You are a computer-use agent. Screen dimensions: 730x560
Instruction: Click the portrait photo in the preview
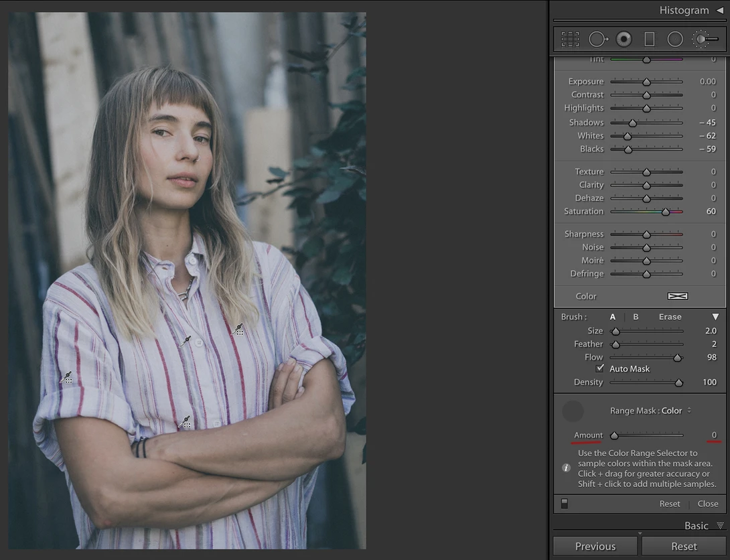[x=187, y=281]
